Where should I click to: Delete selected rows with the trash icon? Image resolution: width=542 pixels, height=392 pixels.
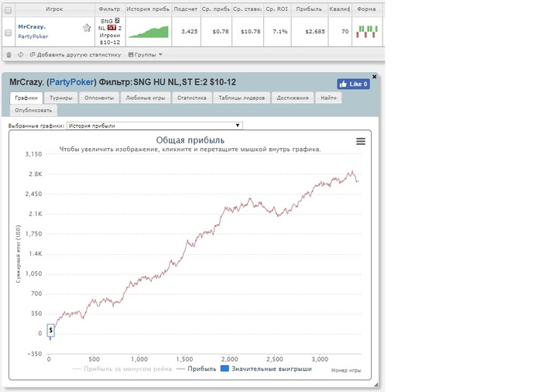(9, 55)
